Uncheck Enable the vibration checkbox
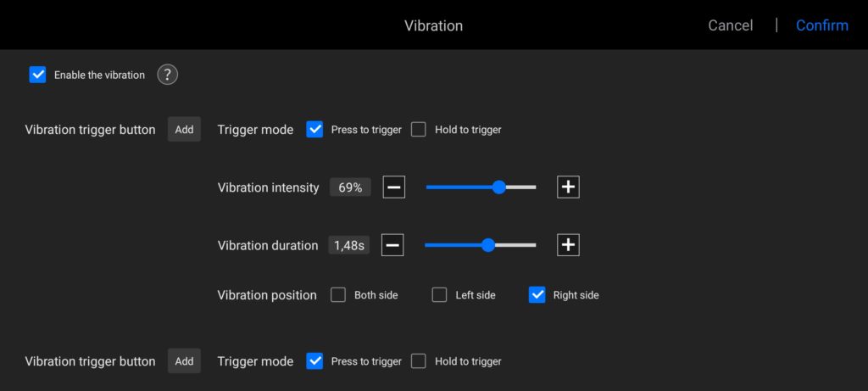 [37, 75]
